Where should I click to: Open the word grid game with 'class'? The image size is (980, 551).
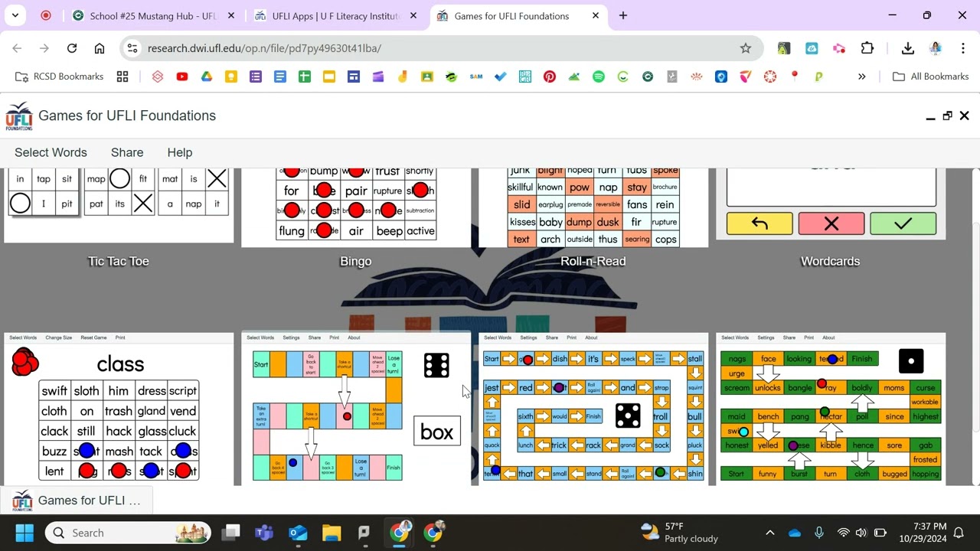click(119, 409)
